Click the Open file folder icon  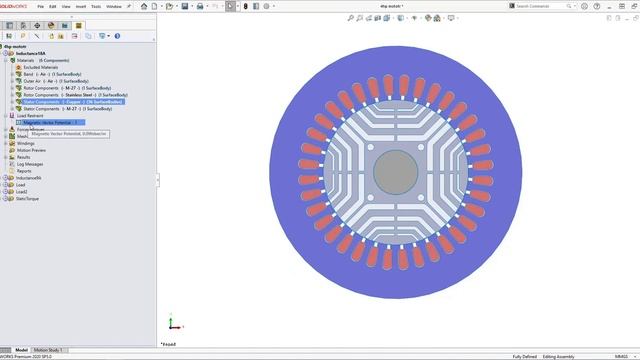tap(169, 6)
